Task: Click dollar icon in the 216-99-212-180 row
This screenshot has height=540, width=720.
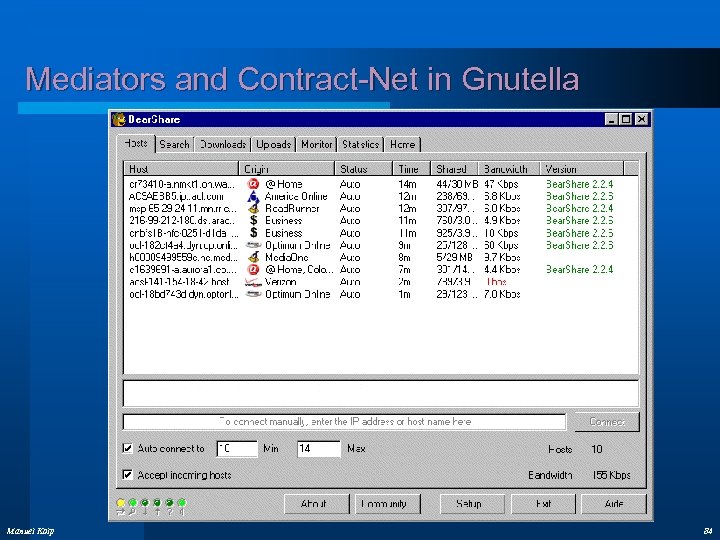Action: pos(253,221)
